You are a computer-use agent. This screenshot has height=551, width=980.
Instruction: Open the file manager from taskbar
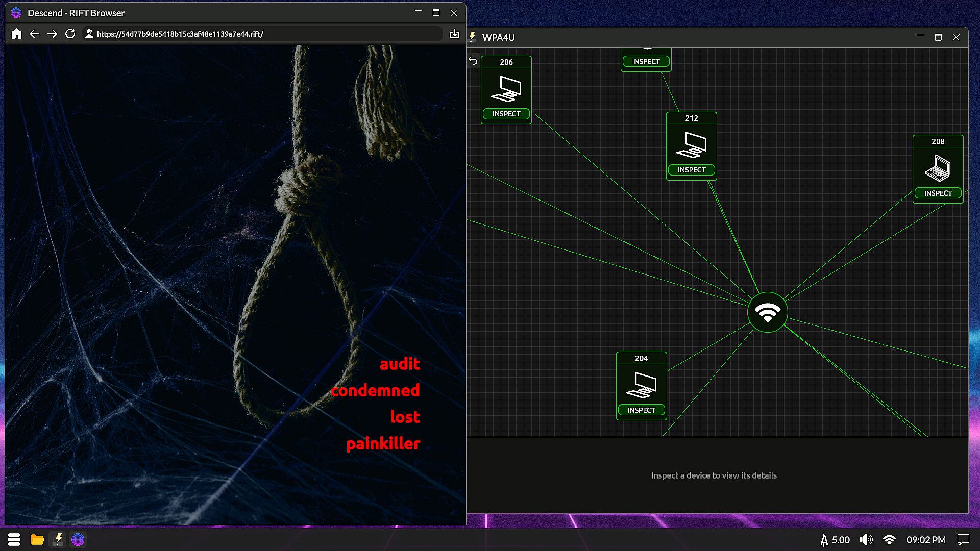pos(37,539)
